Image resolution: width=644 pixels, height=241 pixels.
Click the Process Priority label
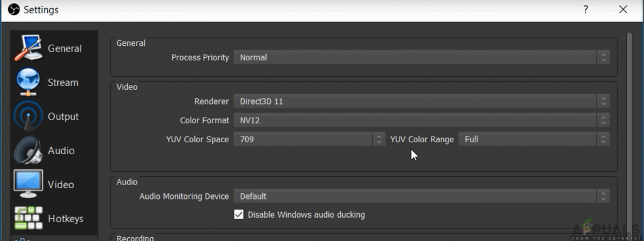click(200, 58)
